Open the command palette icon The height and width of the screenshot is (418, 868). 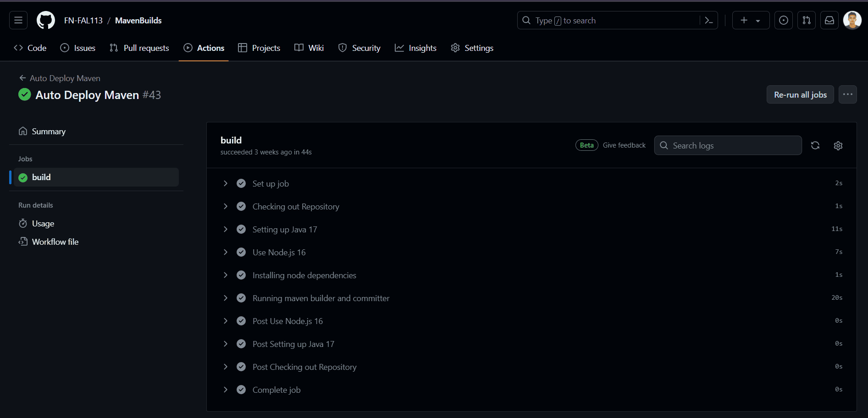(x=708, y=20)
